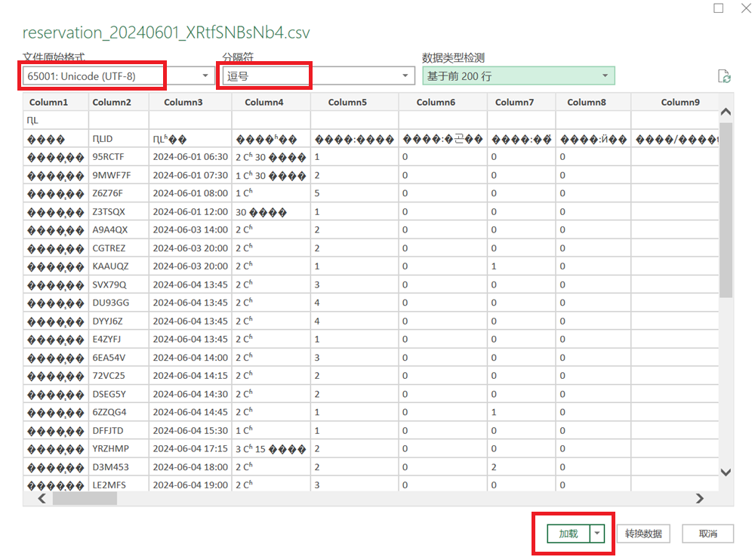Select the Column3 header

(190, 102)
